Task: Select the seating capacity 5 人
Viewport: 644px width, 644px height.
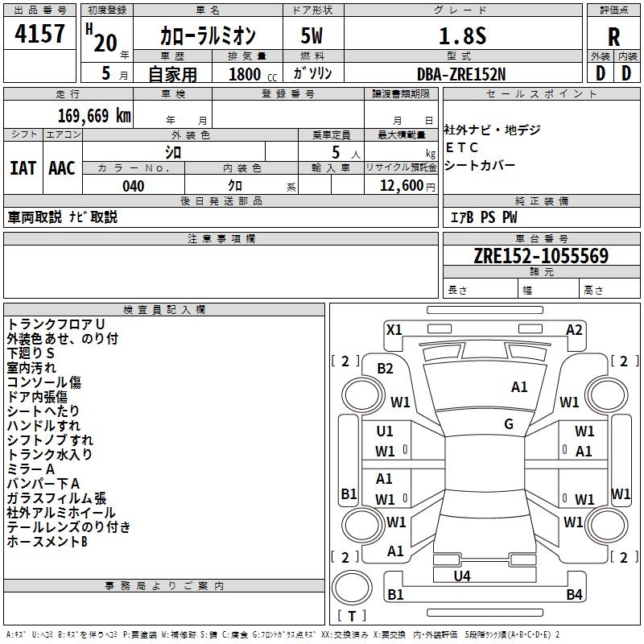Action: click(x=346, y=153)
